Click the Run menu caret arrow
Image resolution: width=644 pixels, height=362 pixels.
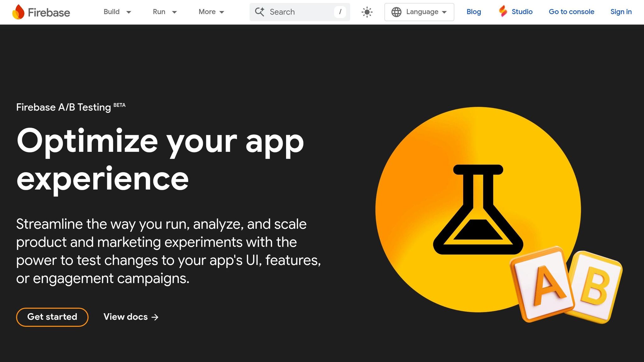[x=175, y=12]
